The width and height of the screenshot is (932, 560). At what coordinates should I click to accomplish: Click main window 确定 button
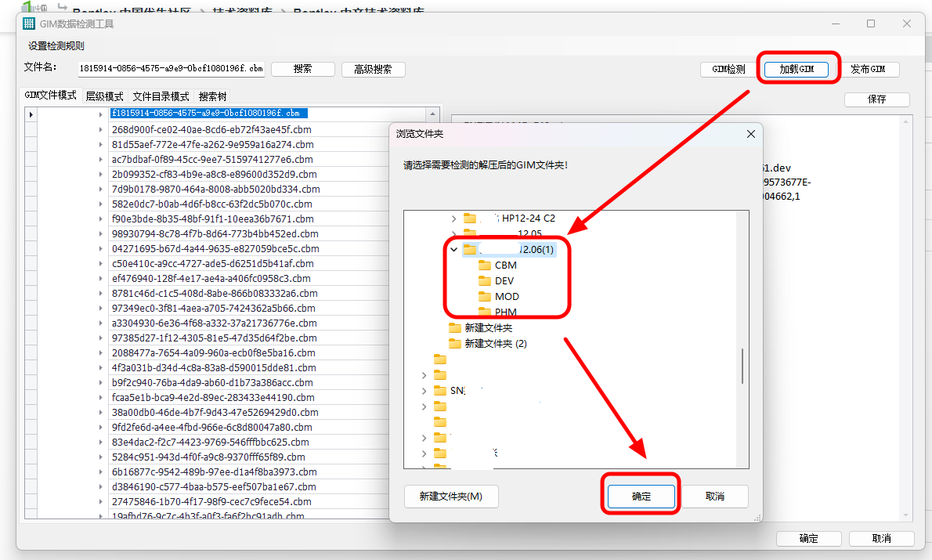click(808, 539)
